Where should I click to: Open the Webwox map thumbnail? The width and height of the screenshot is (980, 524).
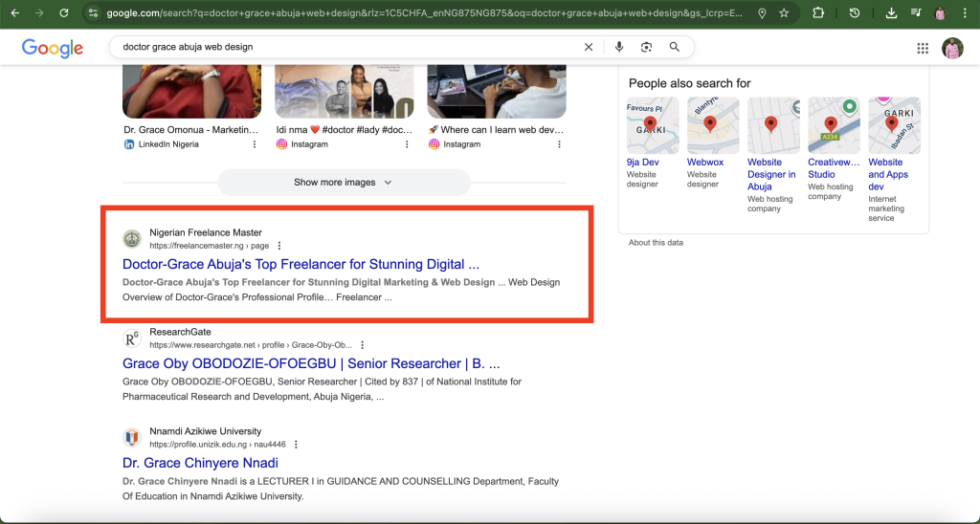point(713,125)
